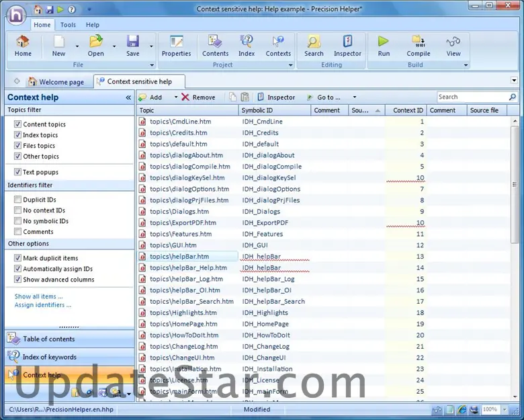524x420 pixels.
Task: Save the project with the Save icon
Action: (132, 46)
